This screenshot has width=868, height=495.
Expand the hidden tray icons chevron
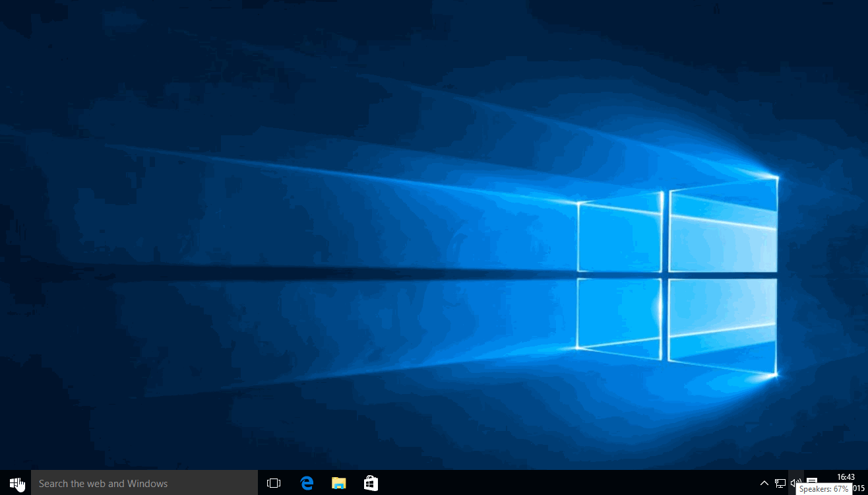pyautogui.click(x=764, y=483)
